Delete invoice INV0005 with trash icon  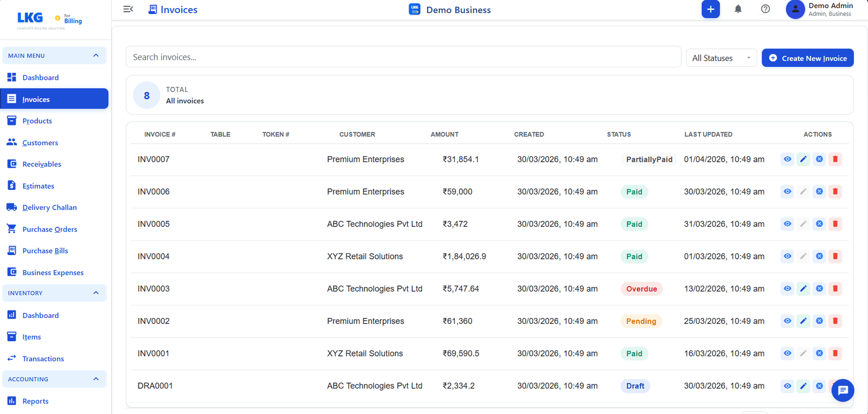pyautogui.click(x=835, y=224)
